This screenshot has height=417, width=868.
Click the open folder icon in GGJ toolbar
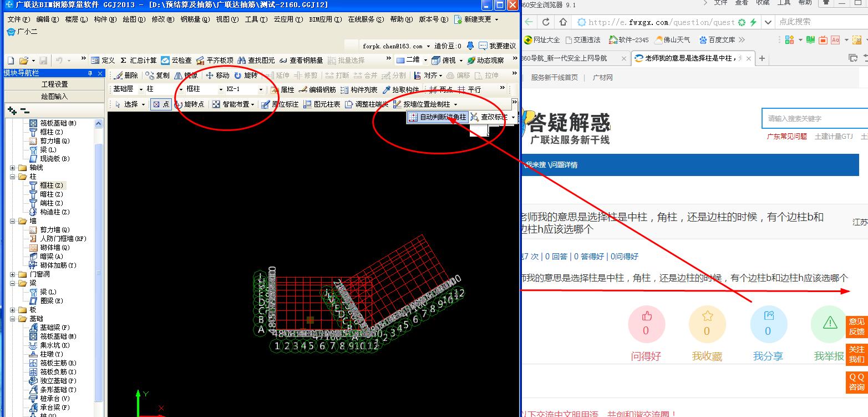(x=23, y=60)
